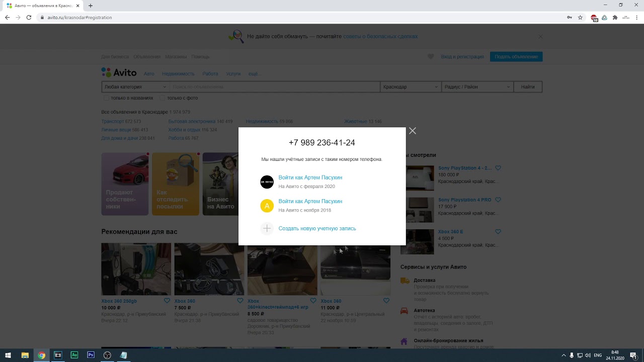The image size is (644, 362).
Task: Open 'Продают собственники' promo card
Action: click(125, 184)
